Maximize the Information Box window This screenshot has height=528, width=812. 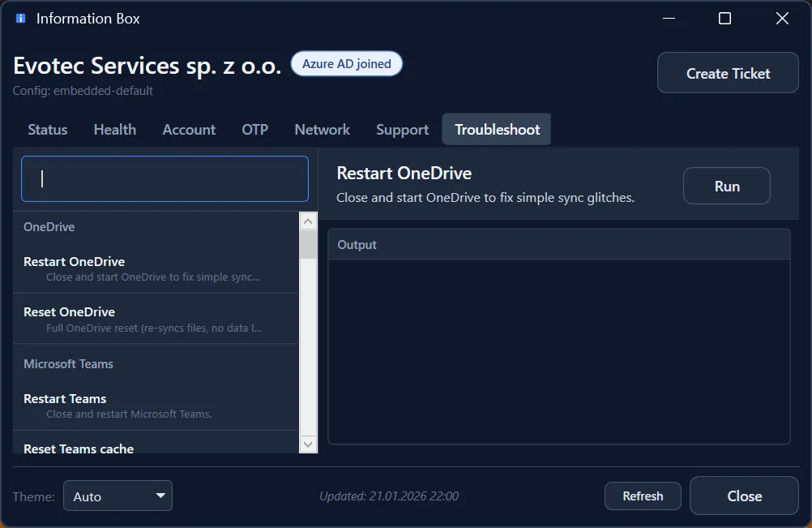point(725,19)
